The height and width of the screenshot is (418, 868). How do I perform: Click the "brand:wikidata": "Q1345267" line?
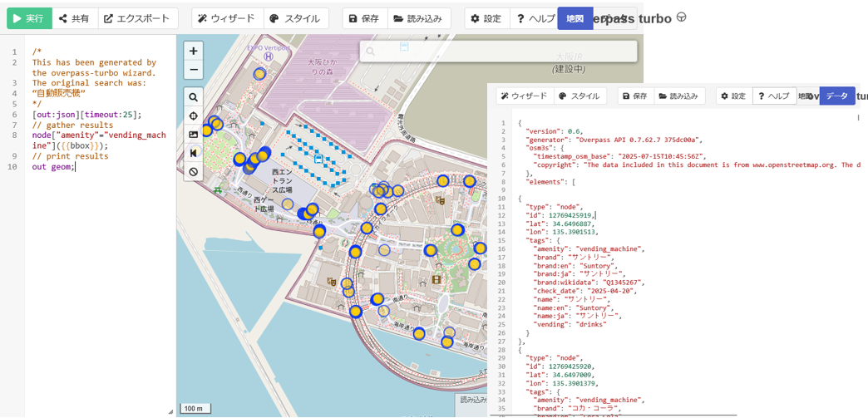point(589,283)
